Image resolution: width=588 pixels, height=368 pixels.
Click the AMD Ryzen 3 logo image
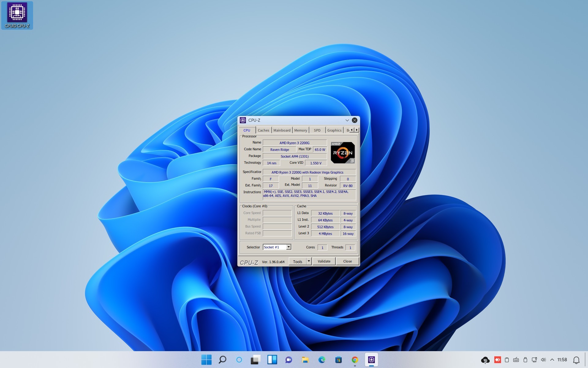(x=343, y=152)
